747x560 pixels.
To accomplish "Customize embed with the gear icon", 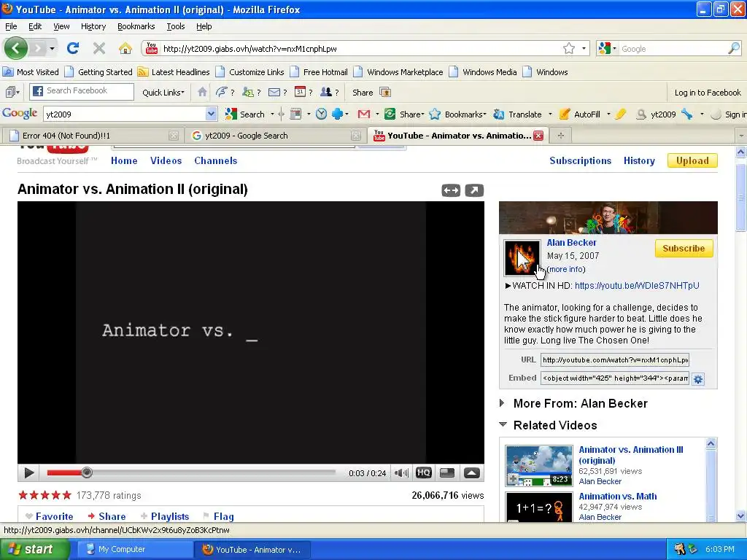I will click(698, 379).
